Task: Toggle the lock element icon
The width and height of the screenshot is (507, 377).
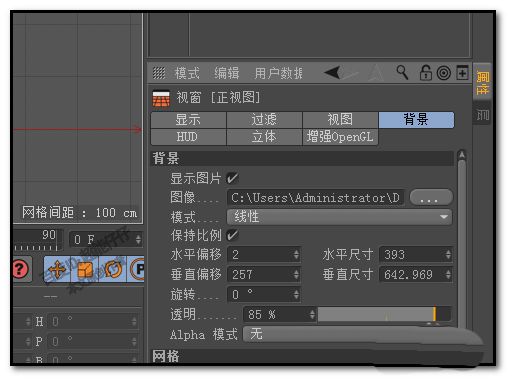Action: point(426,73)
